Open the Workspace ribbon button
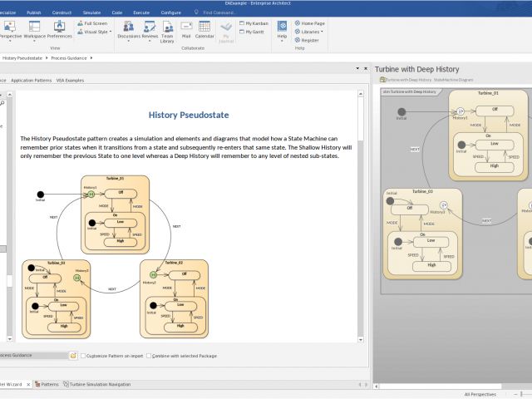 (35, 30)
